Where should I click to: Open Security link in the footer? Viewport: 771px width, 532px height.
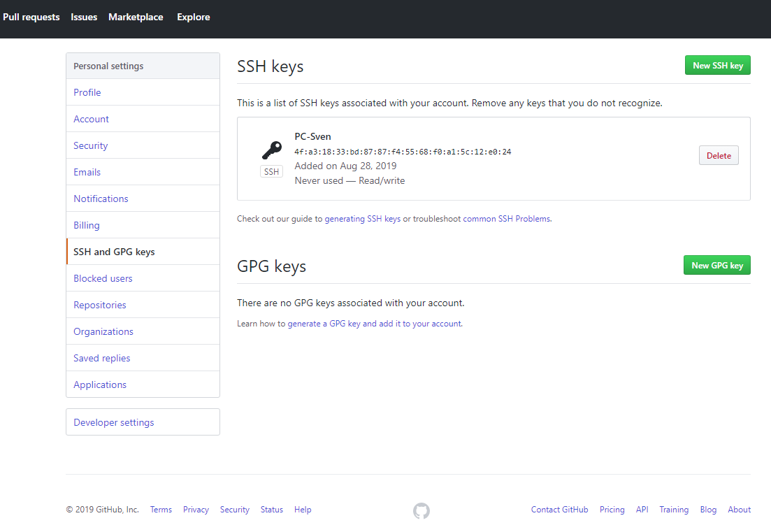pyautogui.click(x=235, y=510)
